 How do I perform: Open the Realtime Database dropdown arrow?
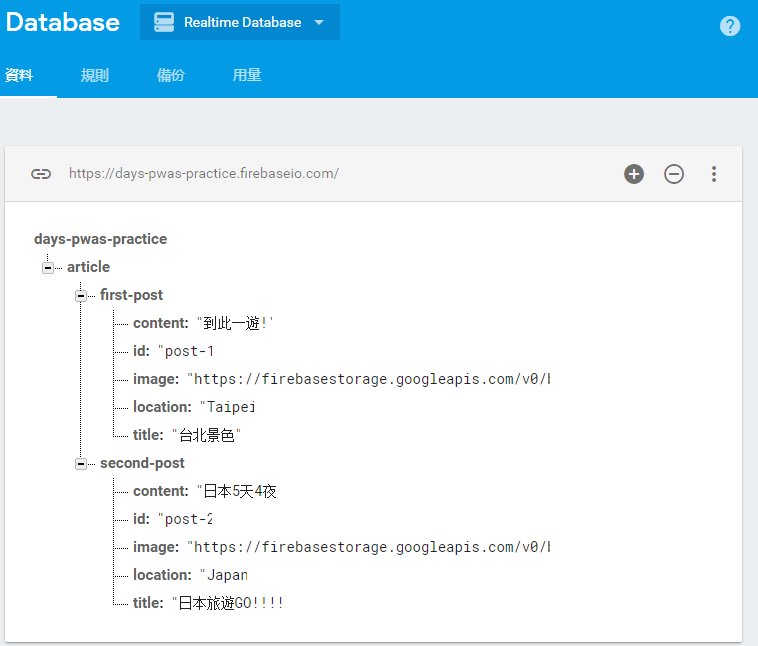click(319, 22)
